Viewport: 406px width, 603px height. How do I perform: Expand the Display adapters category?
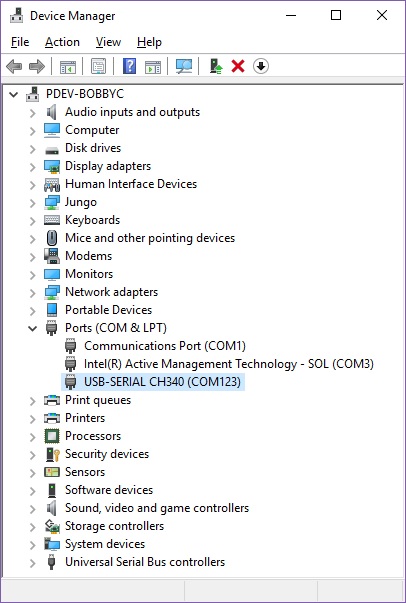click(33, 167)
